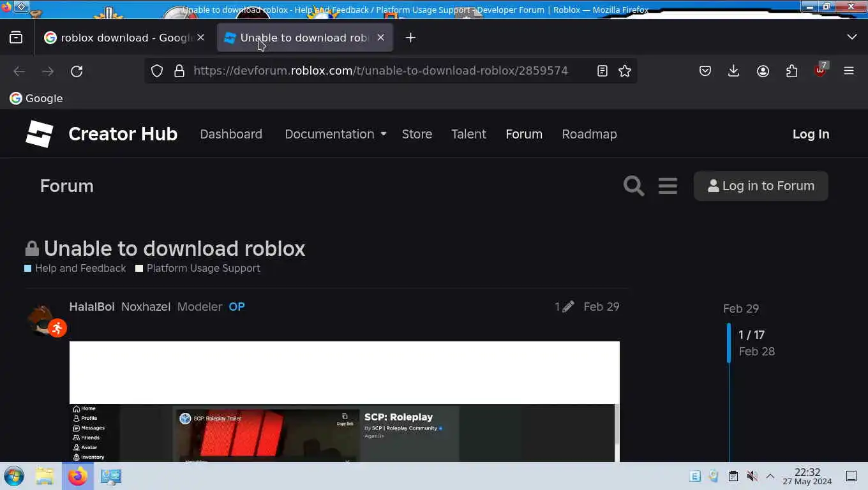View site security padlock info
868x490 pixels.
pos(179,71)
